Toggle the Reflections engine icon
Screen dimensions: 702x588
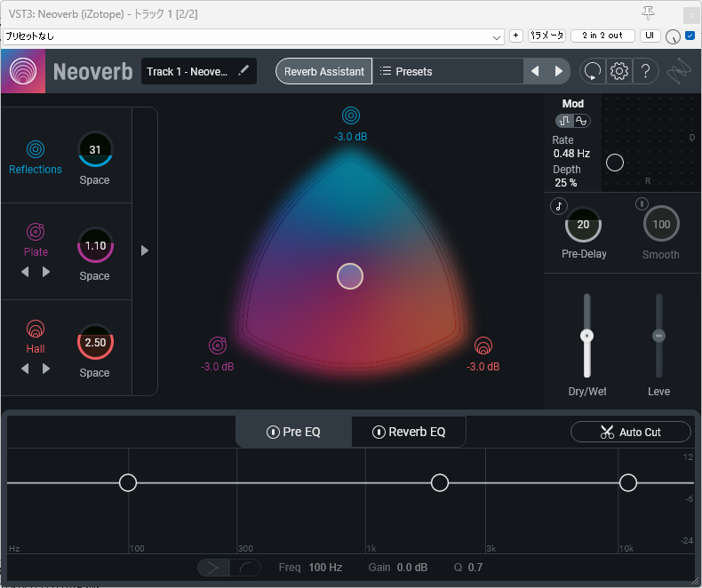pyautogui.click(x=36, y=149)
